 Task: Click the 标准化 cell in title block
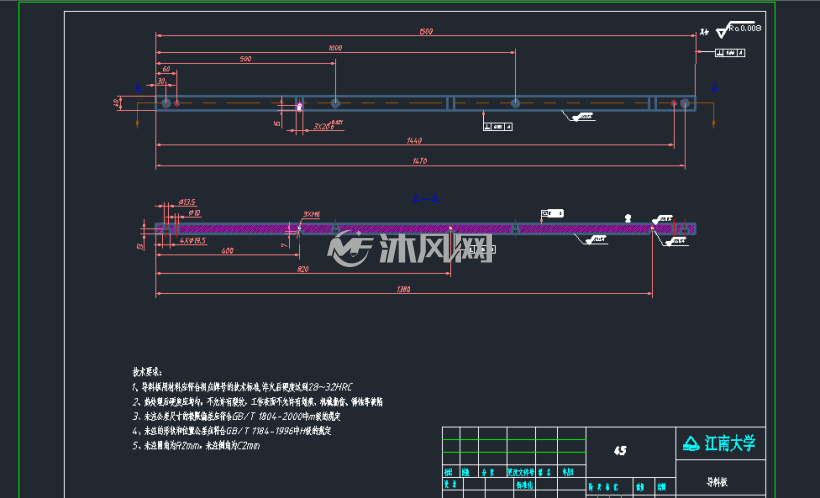pyautogui.click(x=524, y=485)
